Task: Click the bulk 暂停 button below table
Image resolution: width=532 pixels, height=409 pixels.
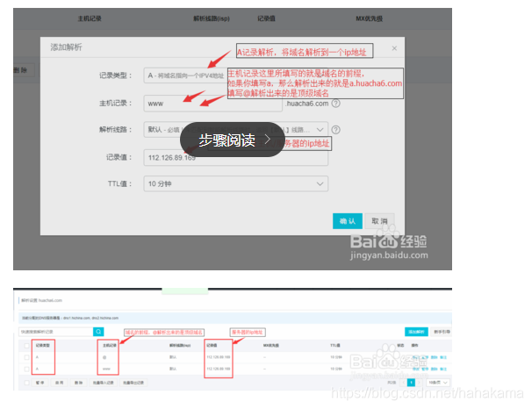Action: [x=40, y=383]
